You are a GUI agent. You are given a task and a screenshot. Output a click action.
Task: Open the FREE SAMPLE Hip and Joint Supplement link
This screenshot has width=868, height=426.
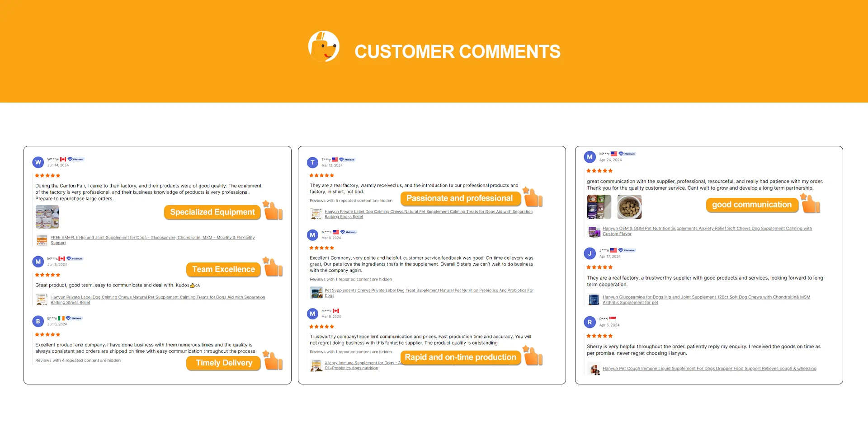pos(152,238)
